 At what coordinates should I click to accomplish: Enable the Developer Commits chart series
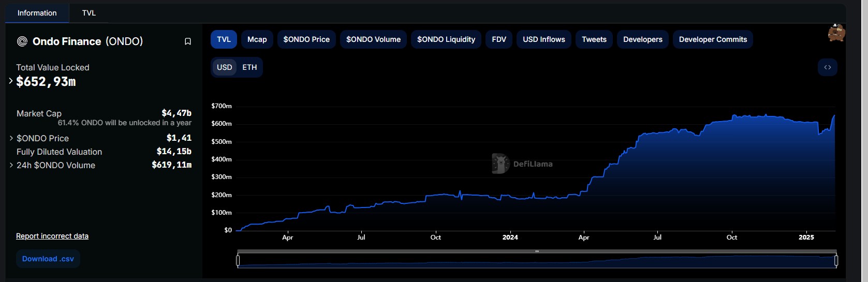[x=713, y=39]
